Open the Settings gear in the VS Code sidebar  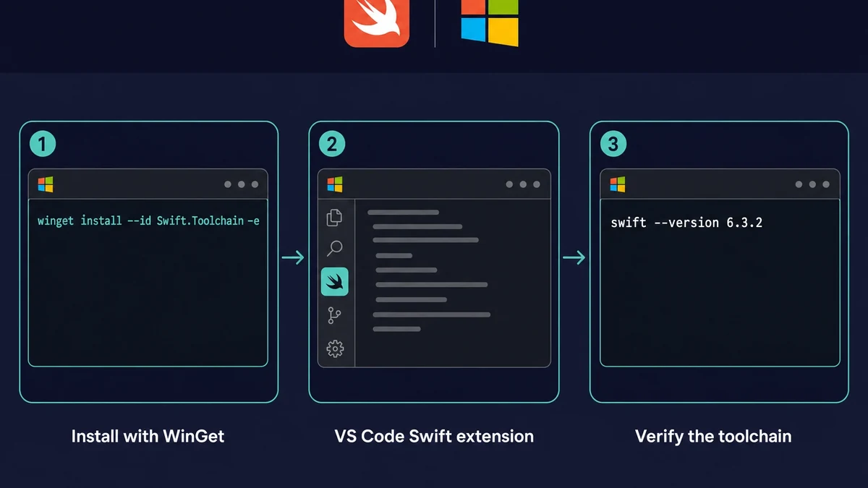pos(334,348)
